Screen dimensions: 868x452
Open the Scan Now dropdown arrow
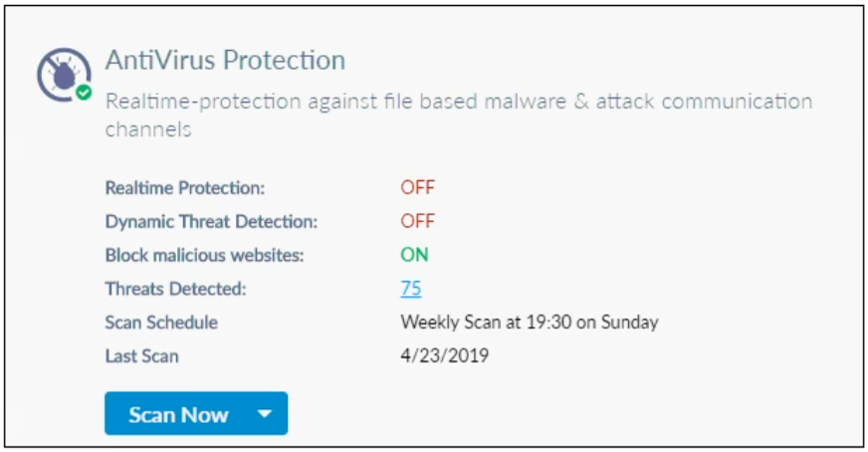tap(264, 414)
